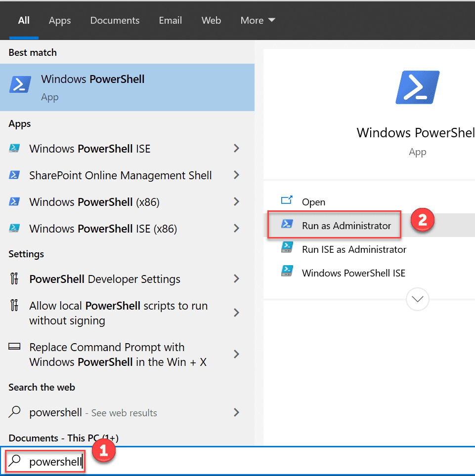This screenshot has height=476, width=475.
Task: Click the Windows PowerShell (x86) icon
Action: pos(14,202)
